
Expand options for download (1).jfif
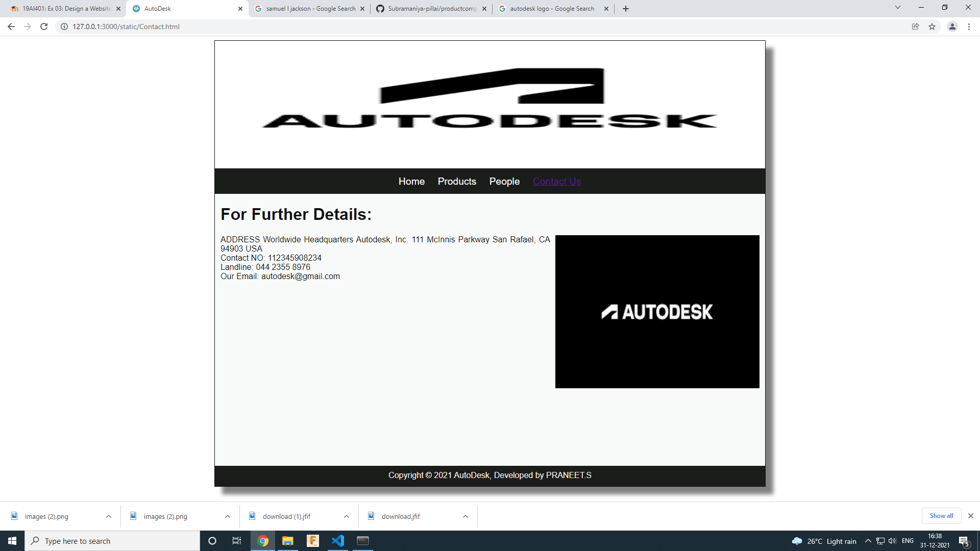coord(347,516)
